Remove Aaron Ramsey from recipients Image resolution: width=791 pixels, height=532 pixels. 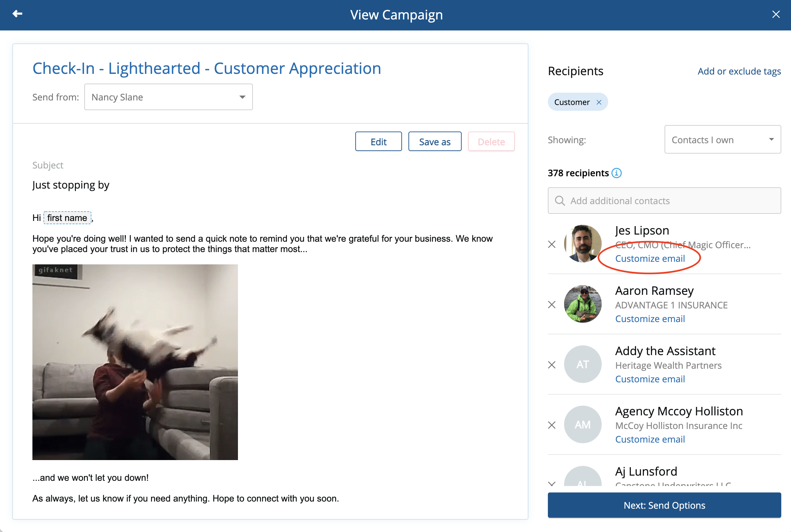(552, 305)
